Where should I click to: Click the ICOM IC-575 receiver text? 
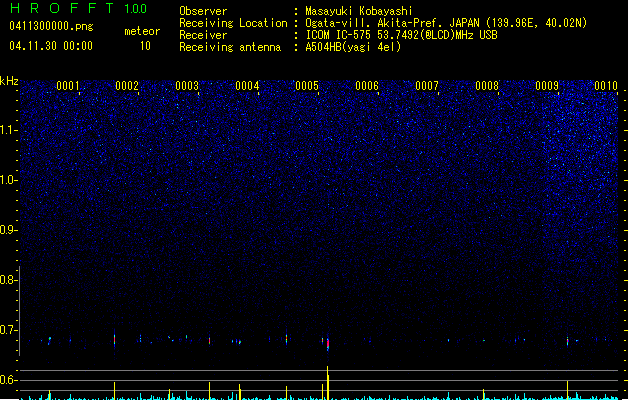tap(402, 35)
